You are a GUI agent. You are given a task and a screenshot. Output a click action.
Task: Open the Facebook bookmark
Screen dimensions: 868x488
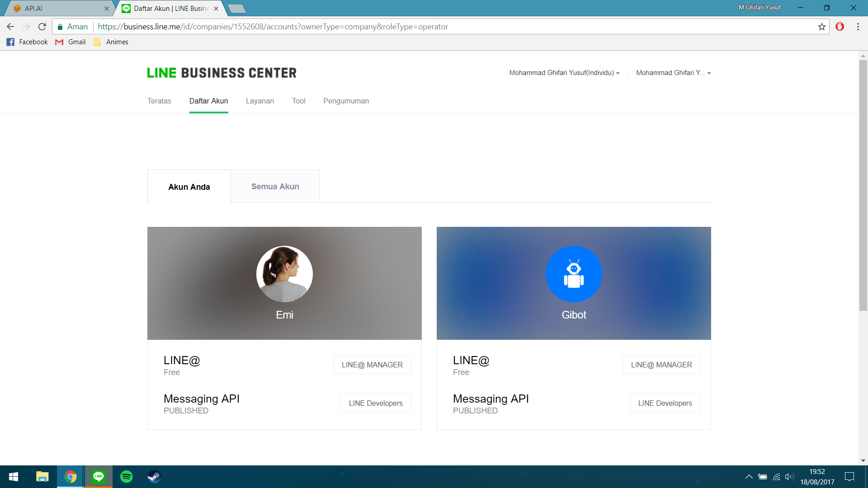pyautogui.click(x=27, y=42)
